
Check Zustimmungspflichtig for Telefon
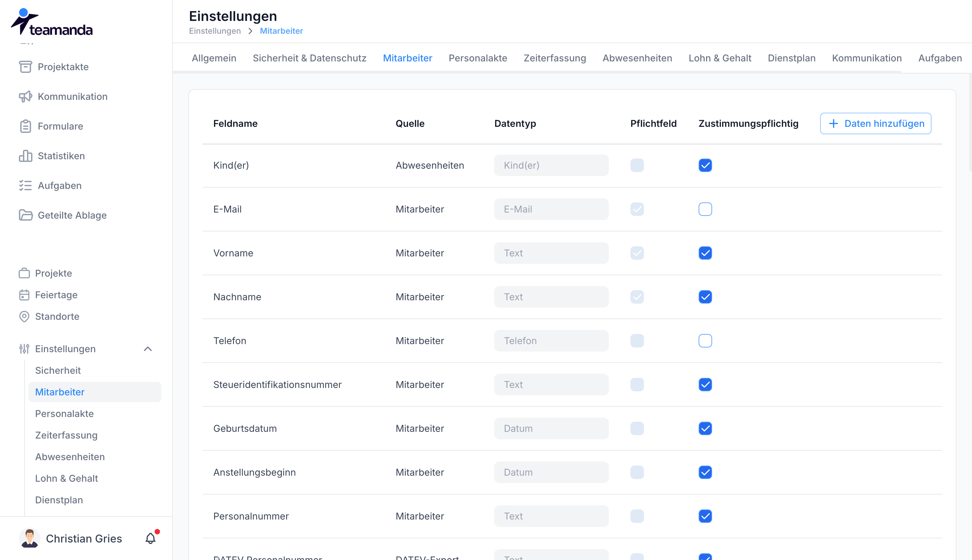pos(705,340)
